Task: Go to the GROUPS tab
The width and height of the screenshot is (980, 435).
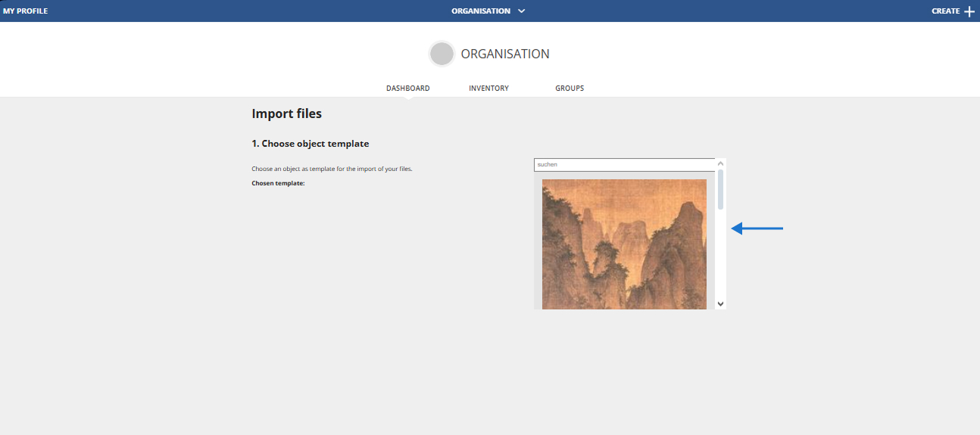Action: [570, 89]
